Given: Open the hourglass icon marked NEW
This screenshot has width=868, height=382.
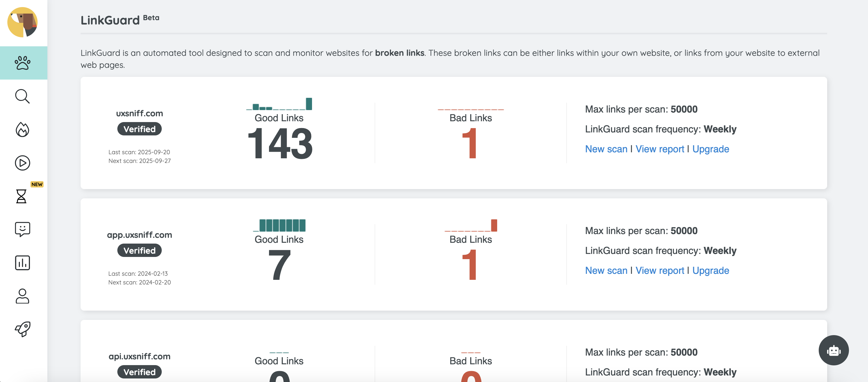Looking at the screenshot, I should [22, 196].
